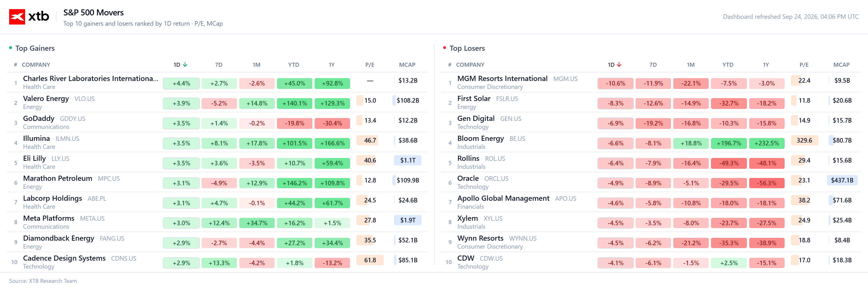The image size is (868, 288).
Task: Sort Top Losers by MCAP column
Action: [841, 65]
